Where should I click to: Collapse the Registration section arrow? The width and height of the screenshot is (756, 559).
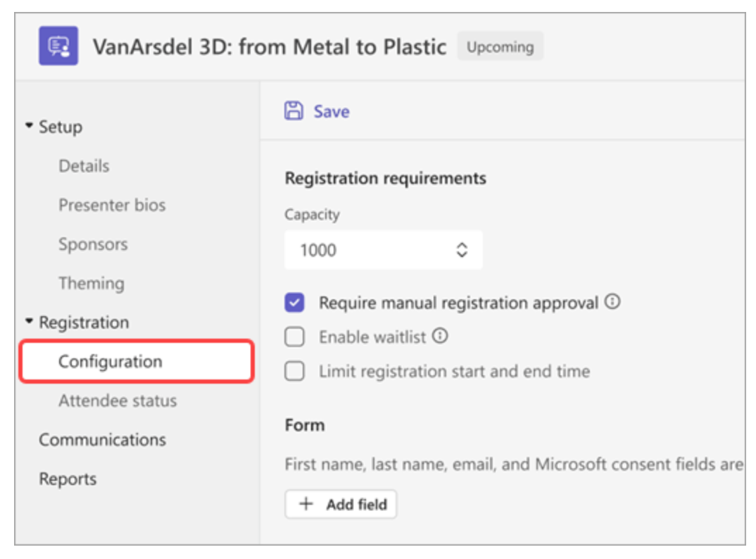tap(29, 321)
